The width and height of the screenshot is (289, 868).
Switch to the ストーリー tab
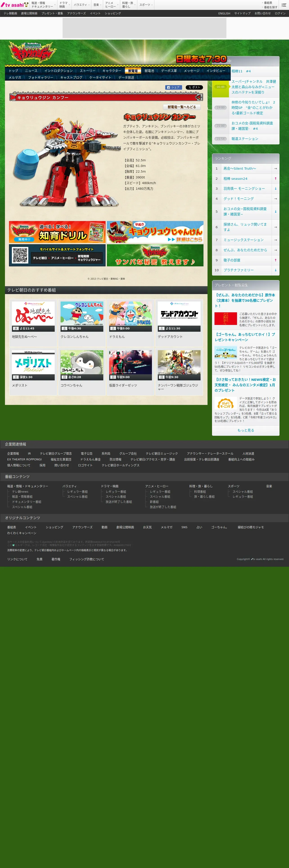[x=88, y=71]
